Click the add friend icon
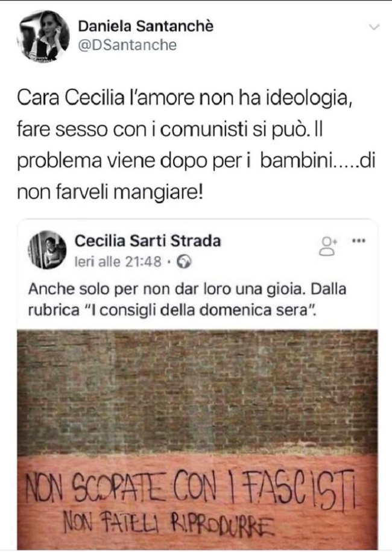 327,245
